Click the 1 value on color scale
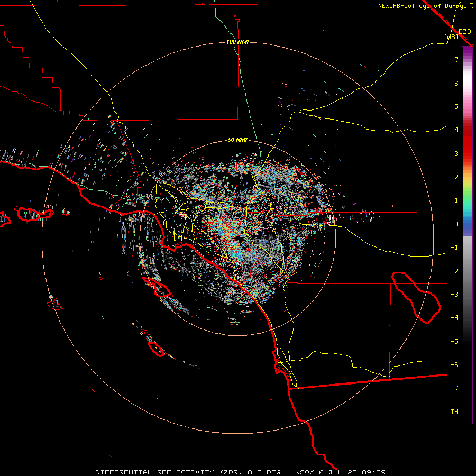The width and height of the screenshot is (476, 476). (x=456, y=200)
